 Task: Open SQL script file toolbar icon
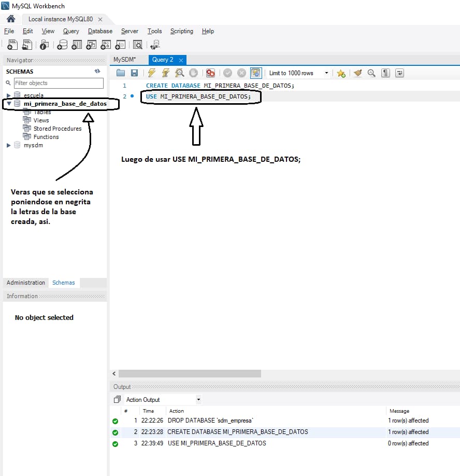27,45
